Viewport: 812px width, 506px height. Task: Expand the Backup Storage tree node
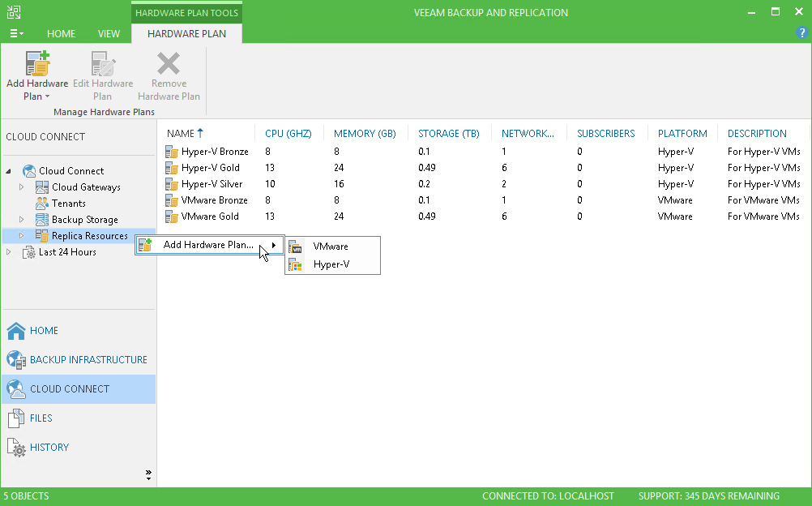click(x=21, y=219)
